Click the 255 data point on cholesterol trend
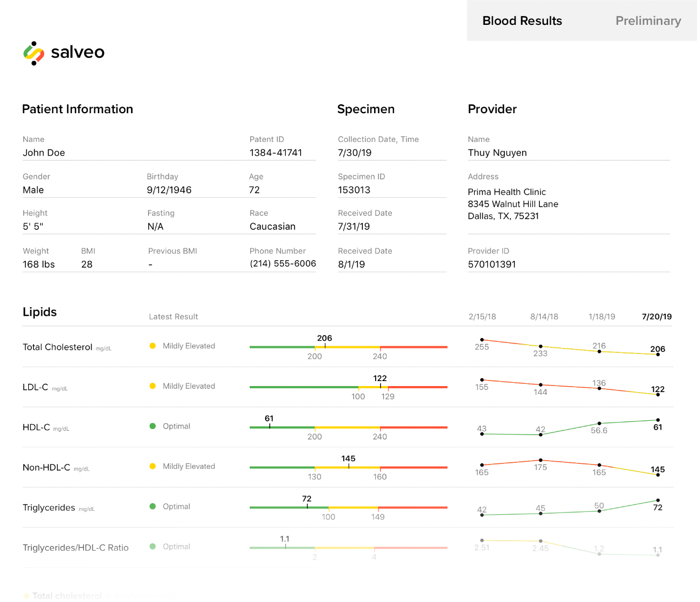Viewport: 700px width, 602px height. [482, 340]
